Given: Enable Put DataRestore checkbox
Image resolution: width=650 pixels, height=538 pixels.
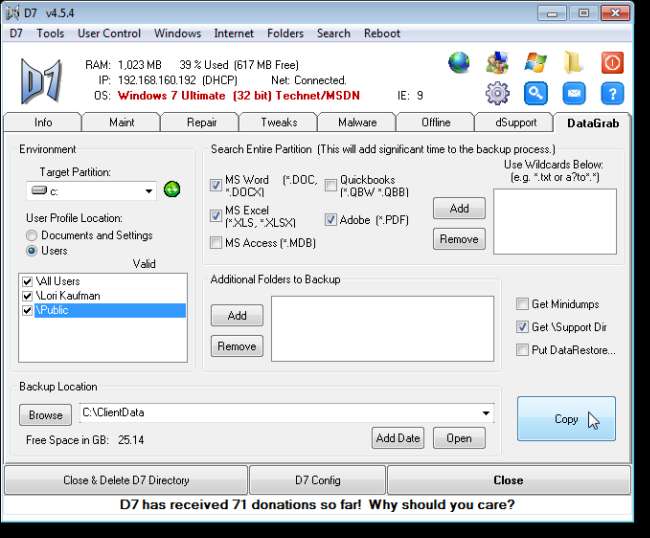Looking at the screenshot, I should click(522, 349).
